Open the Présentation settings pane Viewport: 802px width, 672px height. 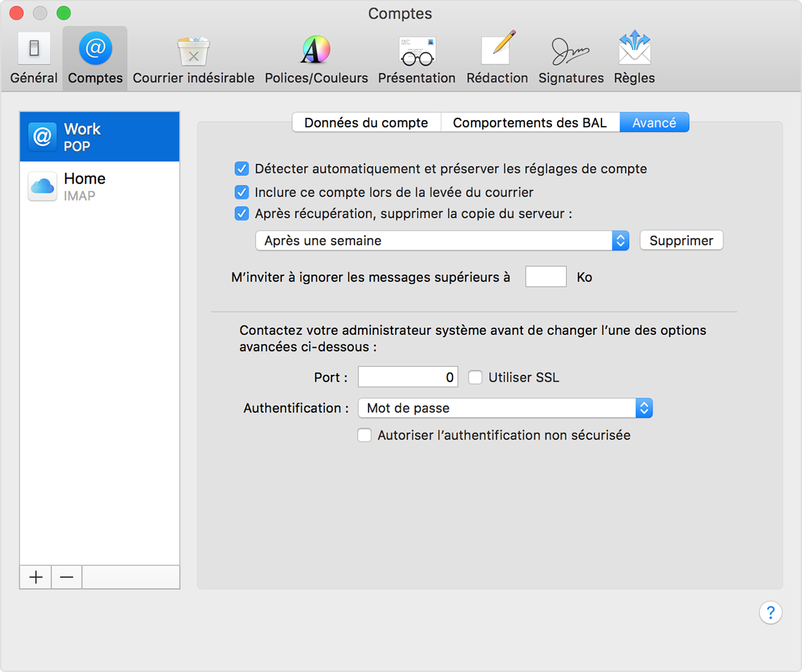click(417, 58)
